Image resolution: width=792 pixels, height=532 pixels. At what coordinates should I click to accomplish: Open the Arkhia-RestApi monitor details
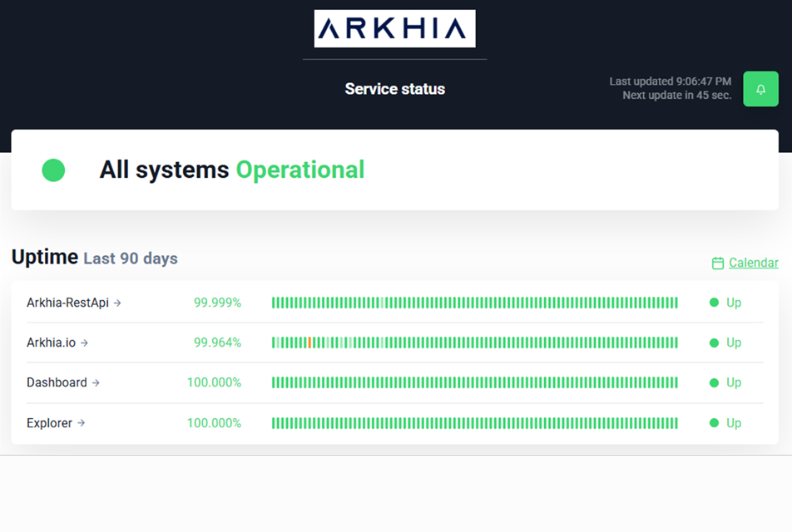(67, 303)
